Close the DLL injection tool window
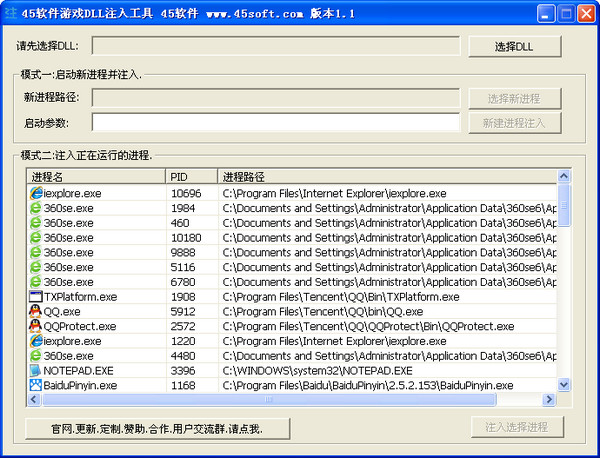Viewport: 600px width, 458px height. pos(587,14)
